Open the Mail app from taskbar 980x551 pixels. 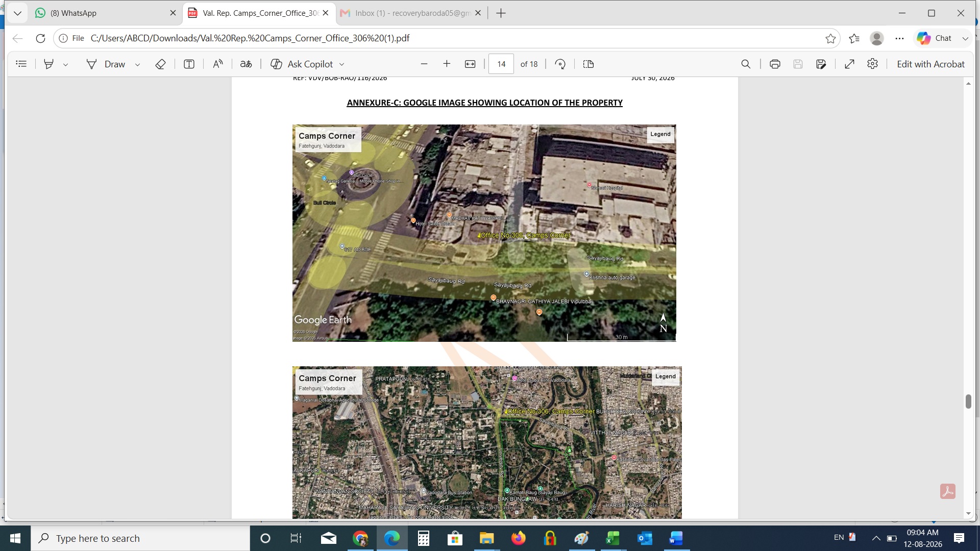pyautogui.click(x=329, y=538)
